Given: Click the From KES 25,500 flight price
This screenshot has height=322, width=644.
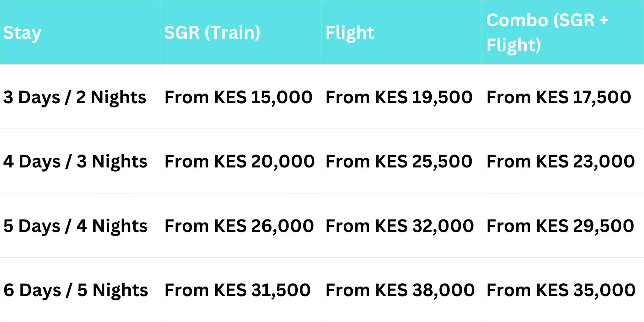Looking at the screenshot, I should (x=399, y=161).
